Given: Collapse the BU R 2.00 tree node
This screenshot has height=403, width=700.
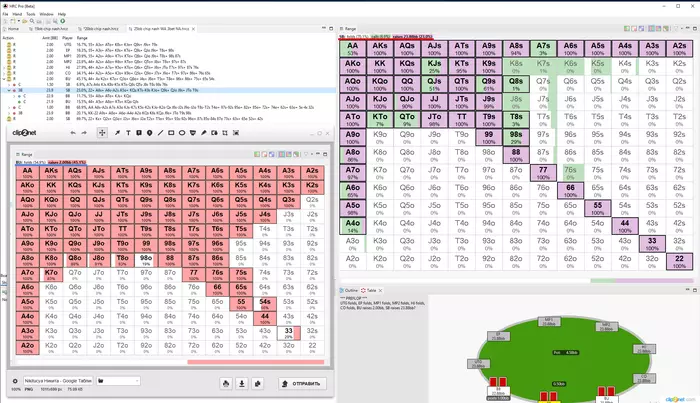Looking at the screenshot, I should pyautogui.click(x=4, y=79).
